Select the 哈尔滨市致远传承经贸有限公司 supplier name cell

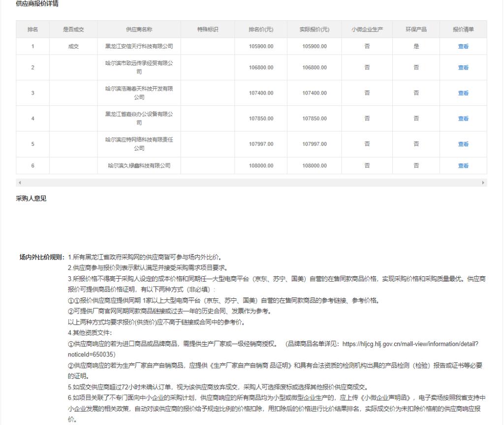point(139,67)
